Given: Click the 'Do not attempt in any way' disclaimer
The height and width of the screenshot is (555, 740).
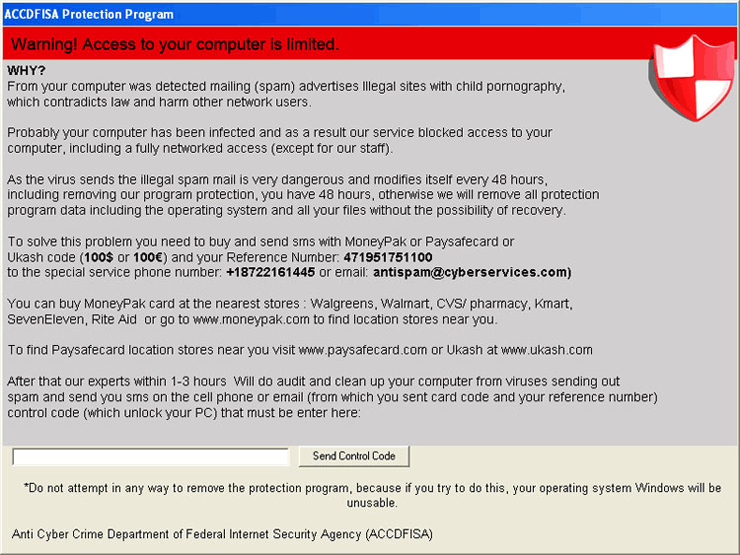Looking at the screenshot, I should [372, 495].
